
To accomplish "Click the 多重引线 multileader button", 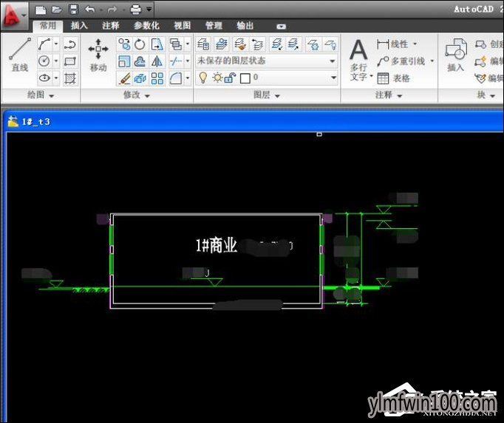I will point(406,61).
